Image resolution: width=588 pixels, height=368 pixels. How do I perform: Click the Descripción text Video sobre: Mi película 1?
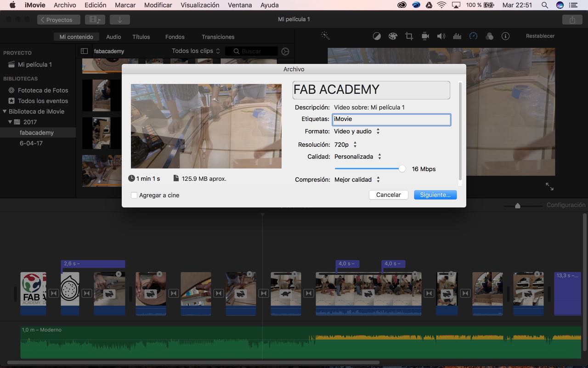[x=369, y=107]
